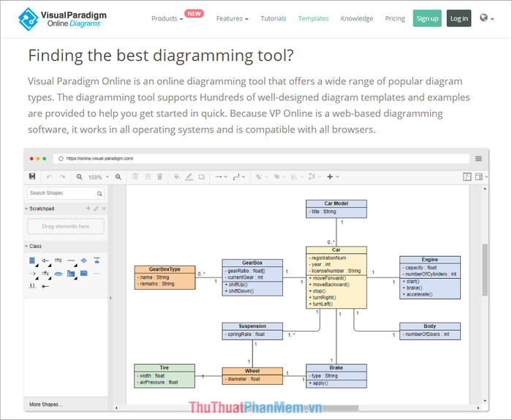This screenshot has width=512, height=420.
Task: Select the blue note shape in the palette
Action: (84, 273)
